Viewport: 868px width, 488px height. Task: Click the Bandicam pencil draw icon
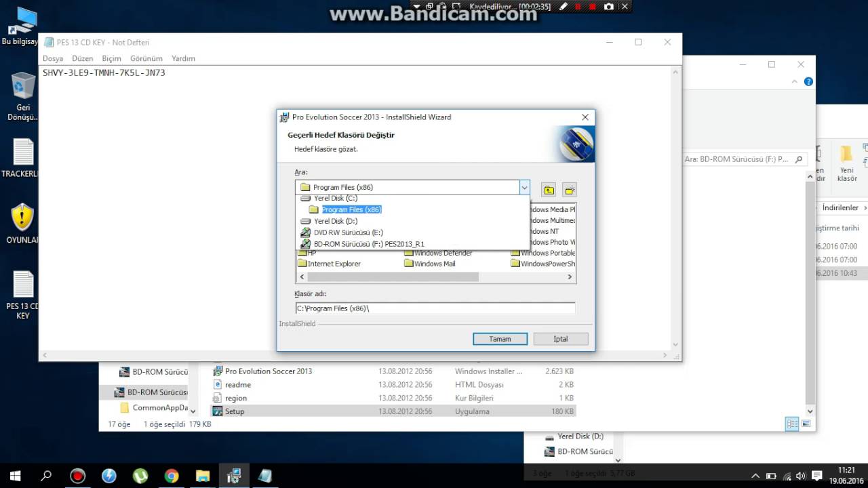[x=564, y=6]
